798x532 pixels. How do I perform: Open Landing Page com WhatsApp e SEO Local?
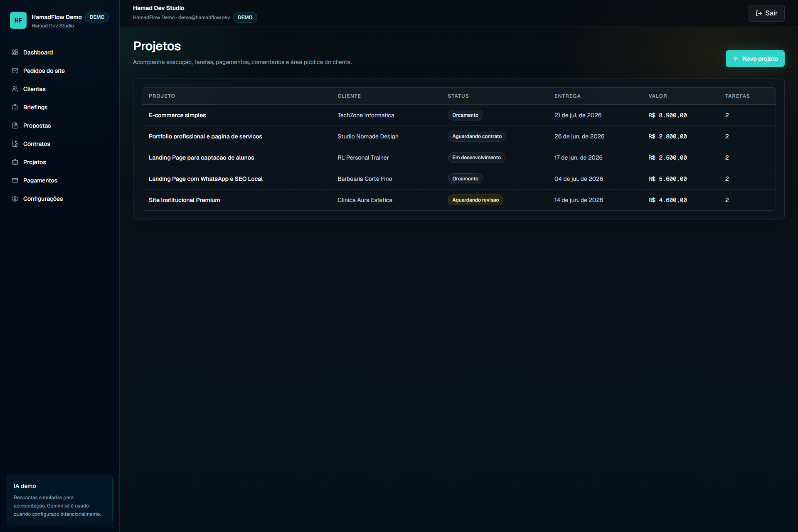pyautogui.click(x=206, y=179)
